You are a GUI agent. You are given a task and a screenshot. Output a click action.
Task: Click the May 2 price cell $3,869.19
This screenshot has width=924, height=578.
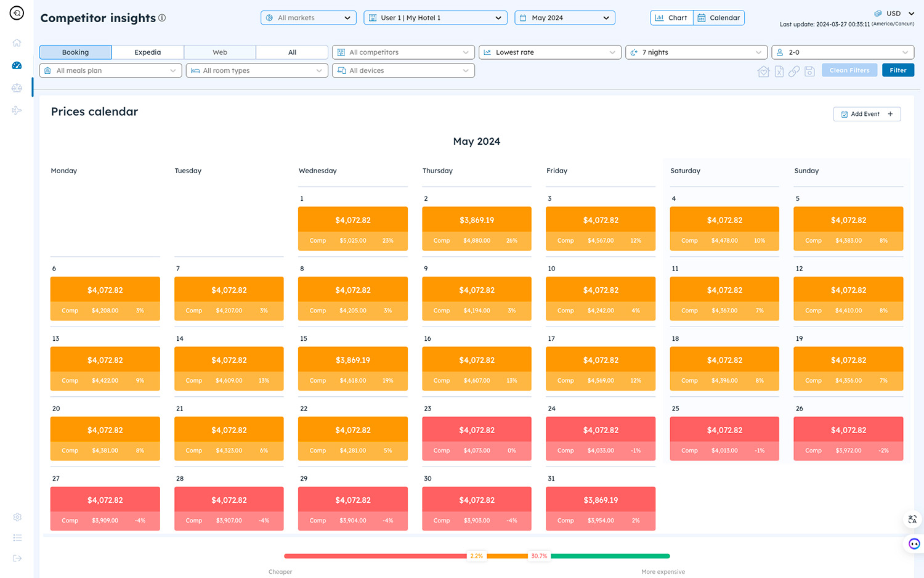point(476,220)
